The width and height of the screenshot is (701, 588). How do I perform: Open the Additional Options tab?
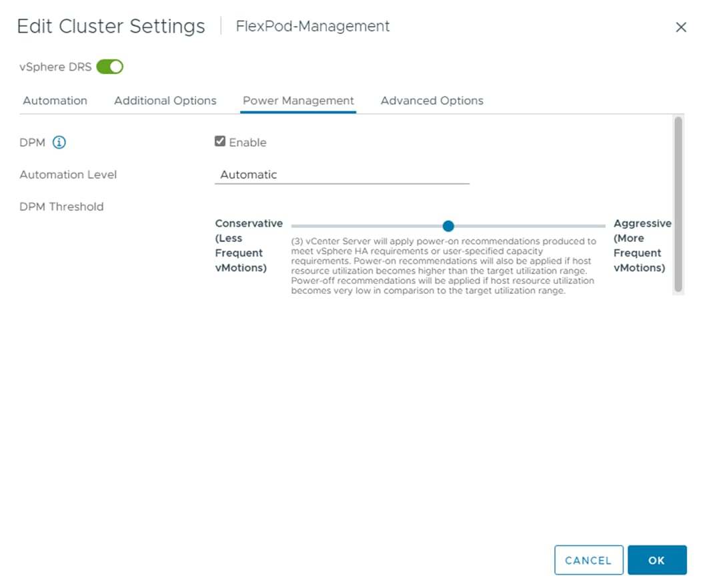point(165,101)
